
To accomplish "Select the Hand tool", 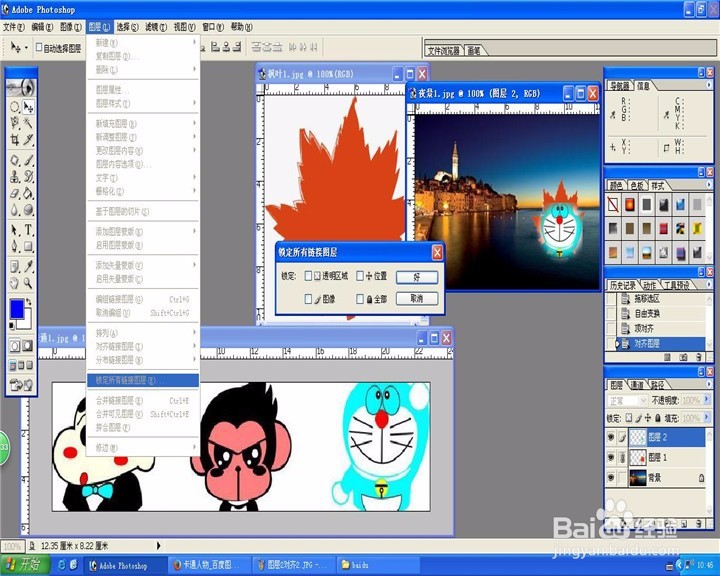I will pyautogui.click(x=15, y=283).
